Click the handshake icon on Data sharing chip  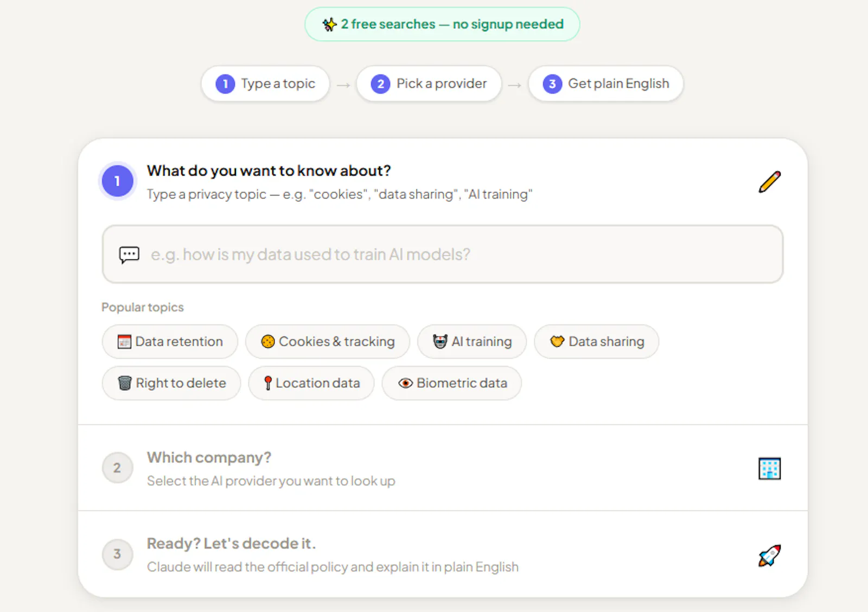point(557,341)
